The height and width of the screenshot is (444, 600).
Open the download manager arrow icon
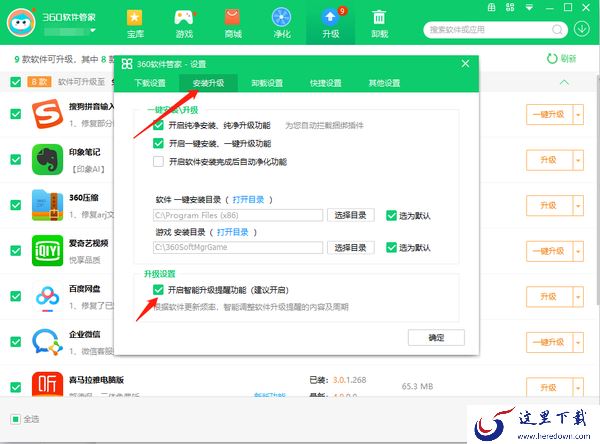pyautogui.click(x=582, y=29)
